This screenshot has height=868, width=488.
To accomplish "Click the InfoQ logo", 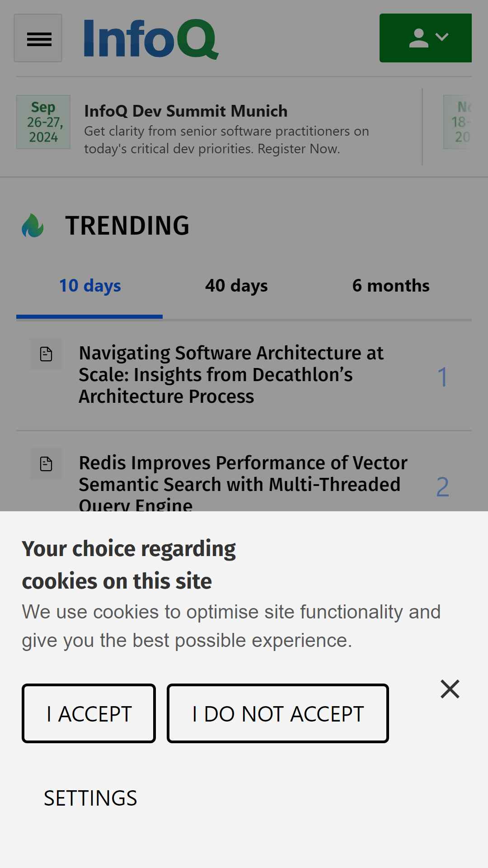I will (151, 39).
